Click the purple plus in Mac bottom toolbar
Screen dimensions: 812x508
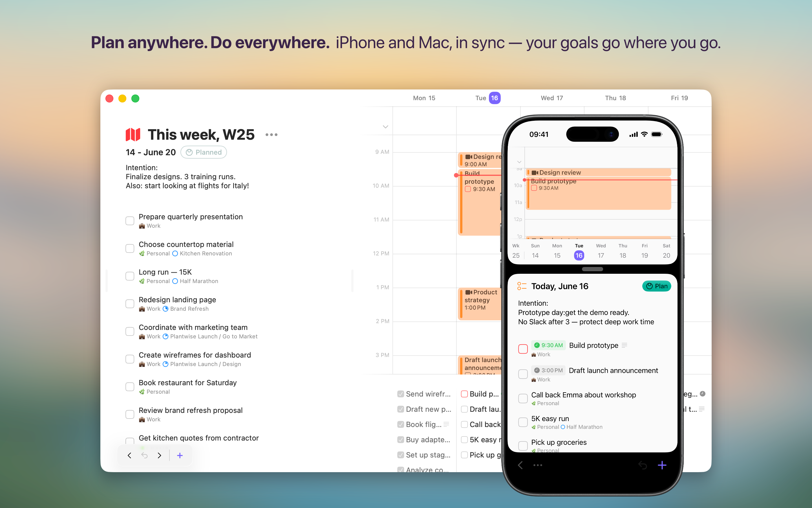pyautogui.click(x=180, y=455)
